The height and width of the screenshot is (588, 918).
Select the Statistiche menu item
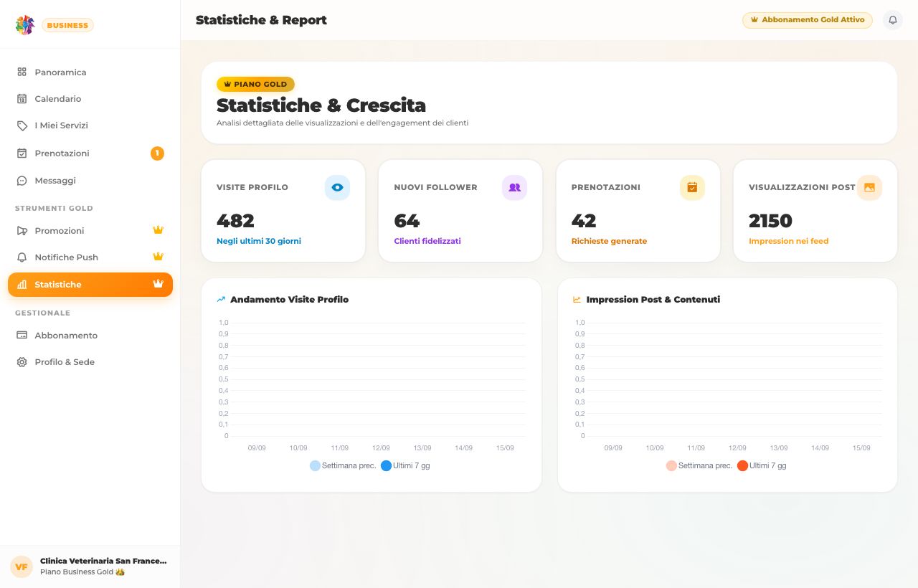click(90, 285)
